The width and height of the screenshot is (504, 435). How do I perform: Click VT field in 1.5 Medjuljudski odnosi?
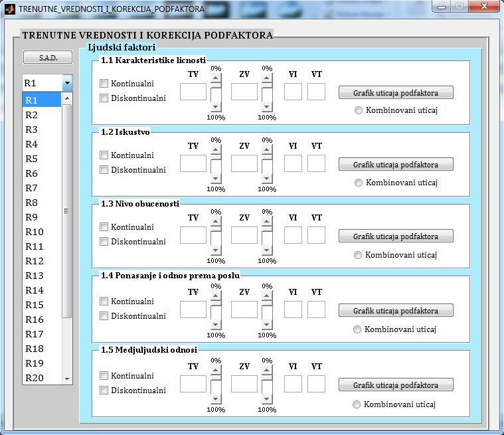pyautogui.click(x=316, y=384)
